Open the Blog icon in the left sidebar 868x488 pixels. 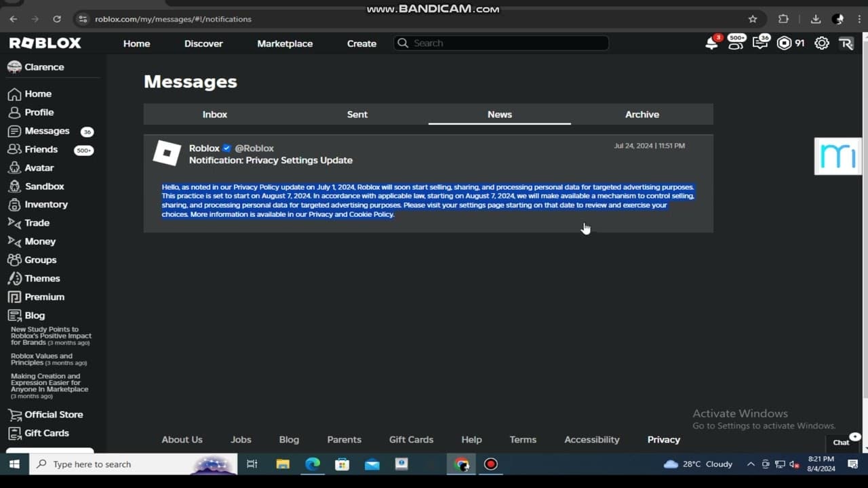pos(14,316)
